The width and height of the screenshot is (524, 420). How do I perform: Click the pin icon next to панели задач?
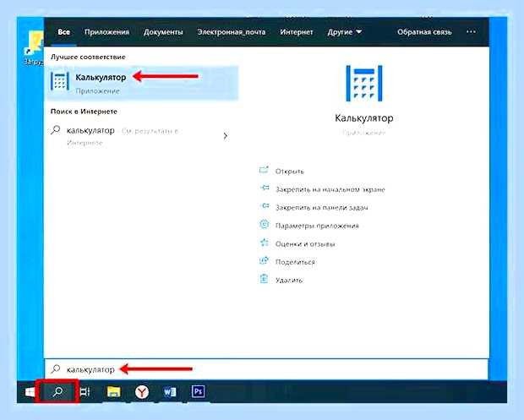[x=265, y=206]
